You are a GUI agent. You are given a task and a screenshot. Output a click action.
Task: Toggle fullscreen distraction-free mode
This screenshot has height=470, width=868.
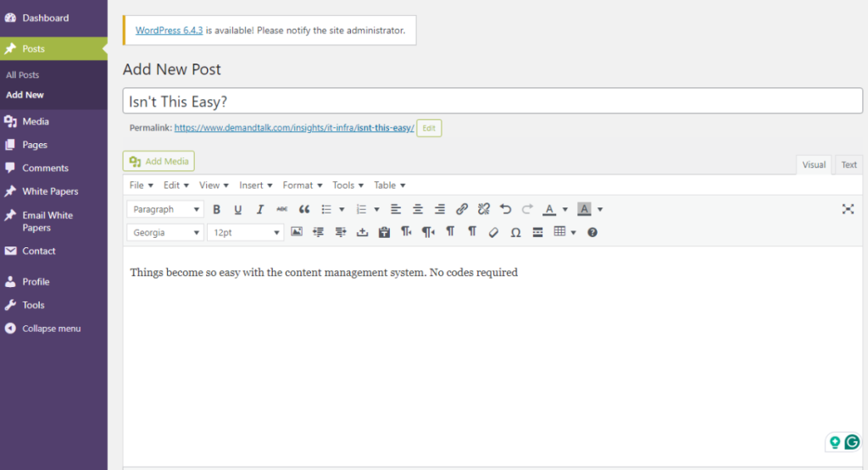tap(848, 209)
